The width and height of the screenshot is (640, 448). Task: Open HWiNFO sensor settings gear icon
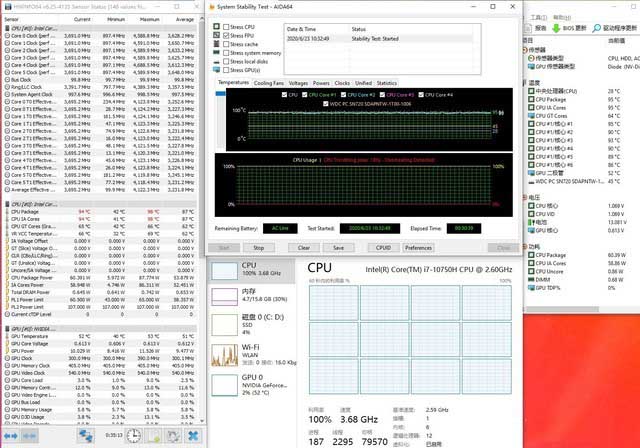point(173,436)
